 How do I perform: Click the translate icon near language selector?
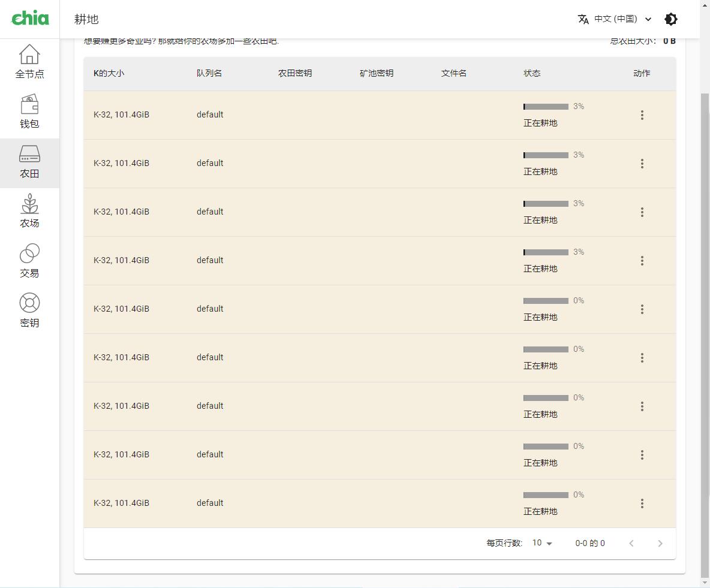(x=583, y=19)
